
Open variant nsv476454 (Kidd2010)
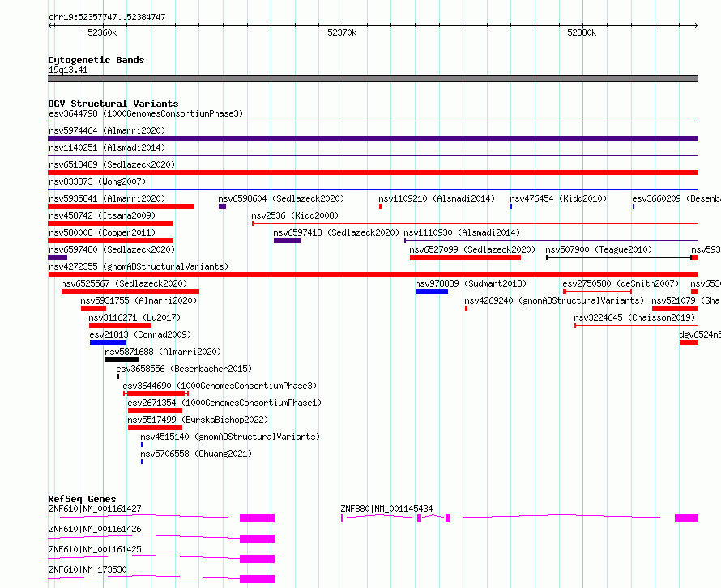[558, 198]
